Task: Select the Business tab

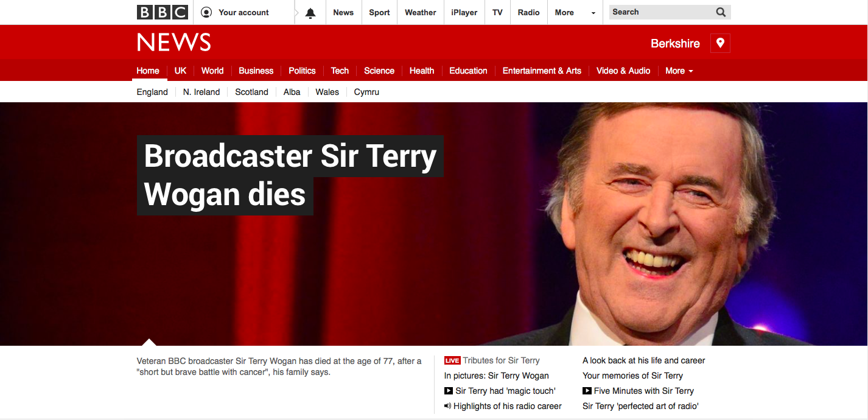Action: point(256,71)
